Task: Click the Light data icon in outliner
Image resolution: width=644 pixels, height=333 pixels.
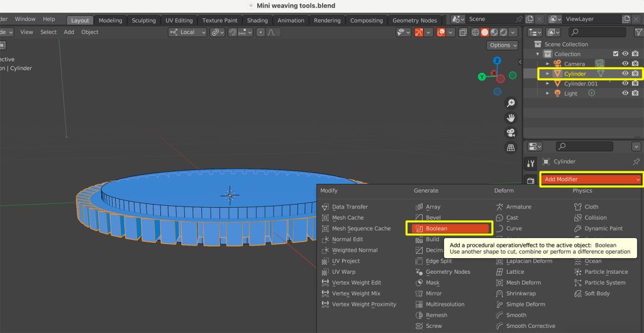Action: 591,93
